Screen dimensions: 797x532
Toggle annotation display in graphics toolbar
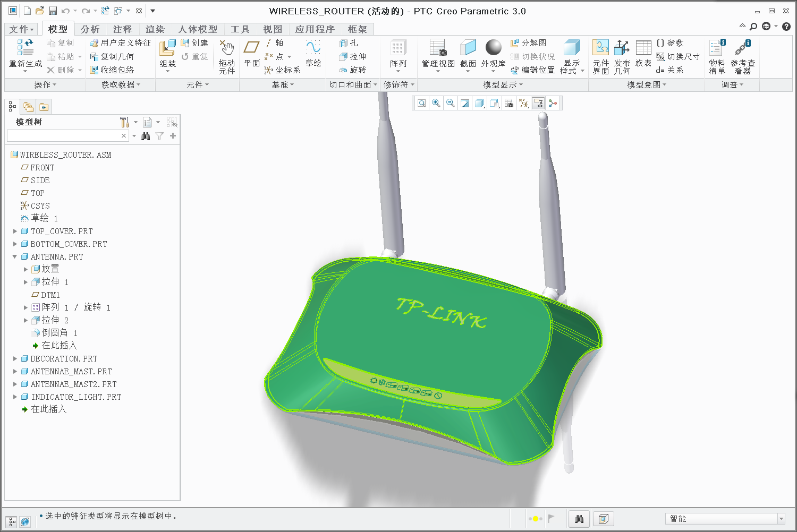tap(538, 103)
